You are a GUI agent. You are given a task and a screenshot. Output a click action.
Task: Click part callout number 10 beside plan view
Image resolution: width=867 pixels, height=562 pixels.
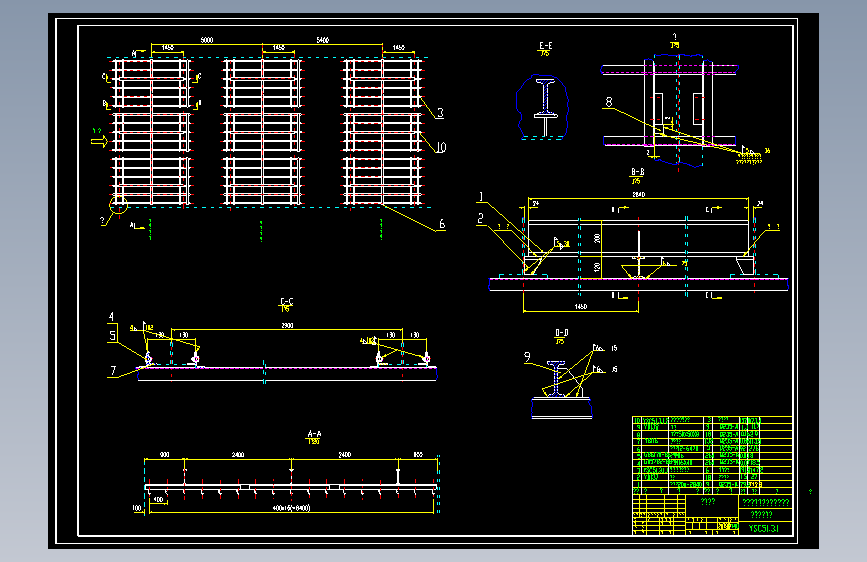pyautogui.click(x=441, y=147)
